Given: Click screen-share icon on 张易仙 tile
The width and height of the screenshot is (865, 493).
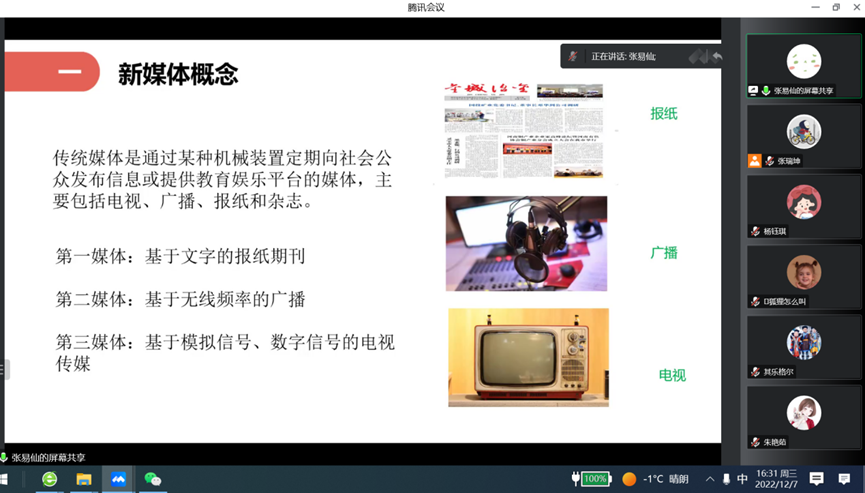Looking at the screenshot, I should [753, 90].
